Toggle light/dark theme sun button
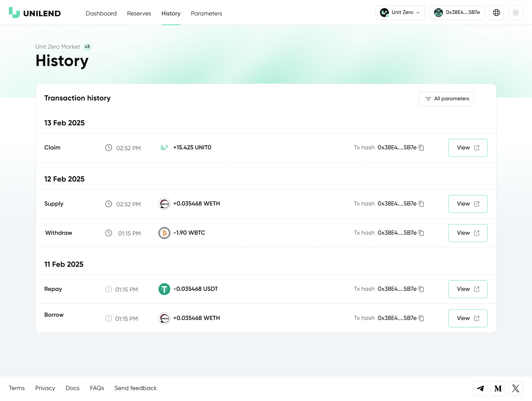This screenshot has height=401, width=532. 516,12
